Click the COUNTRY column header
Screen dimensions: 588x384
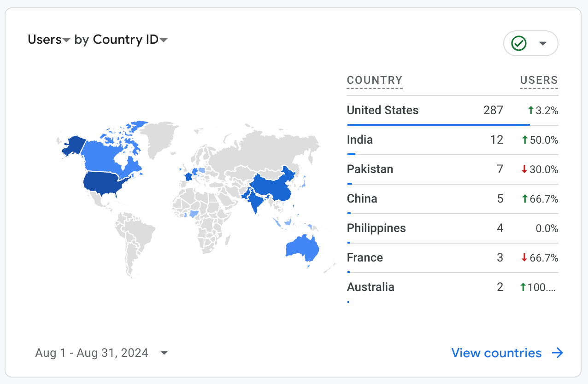click(374, 80)
